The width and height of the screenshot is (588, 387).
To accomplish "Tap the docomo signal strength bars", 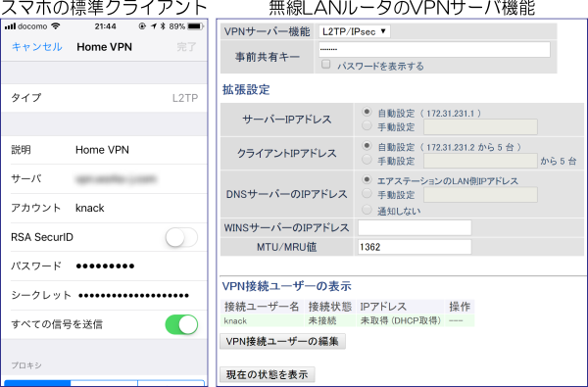I will click(10, 26).
